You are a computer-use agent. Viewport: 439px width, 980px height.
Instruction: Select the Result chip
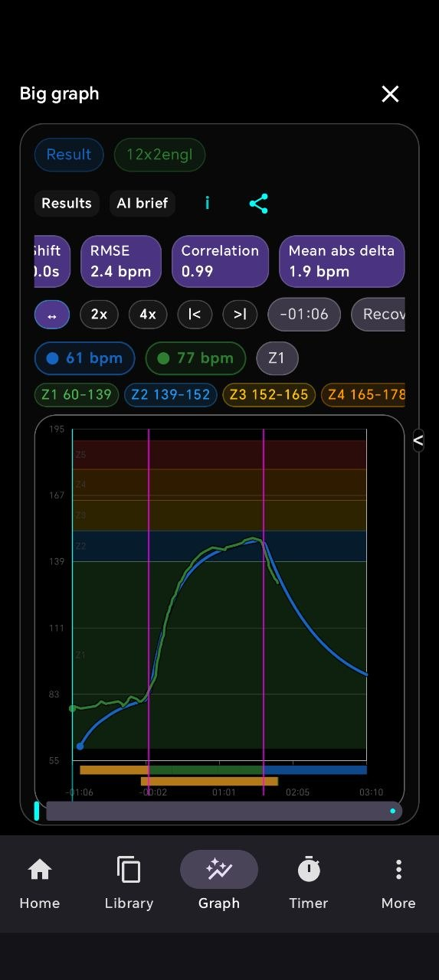point(69,155)
